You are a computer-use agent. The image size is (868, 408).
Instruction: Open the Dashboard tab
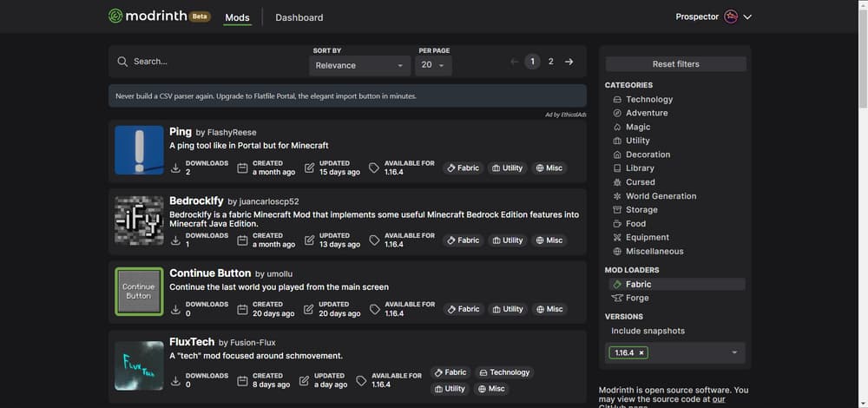point(299,17)
